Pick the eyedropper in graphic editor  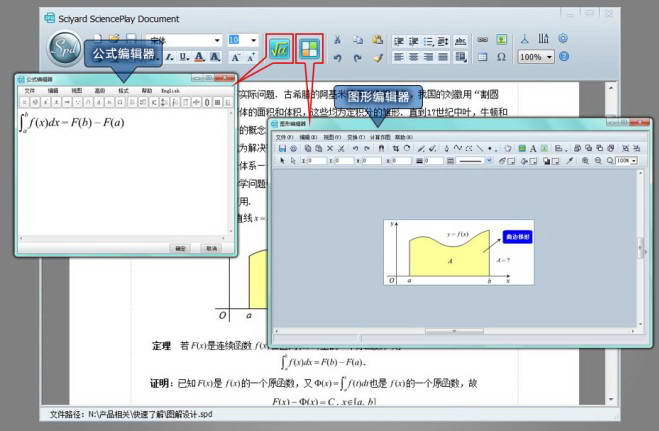[x=570, y=160]
